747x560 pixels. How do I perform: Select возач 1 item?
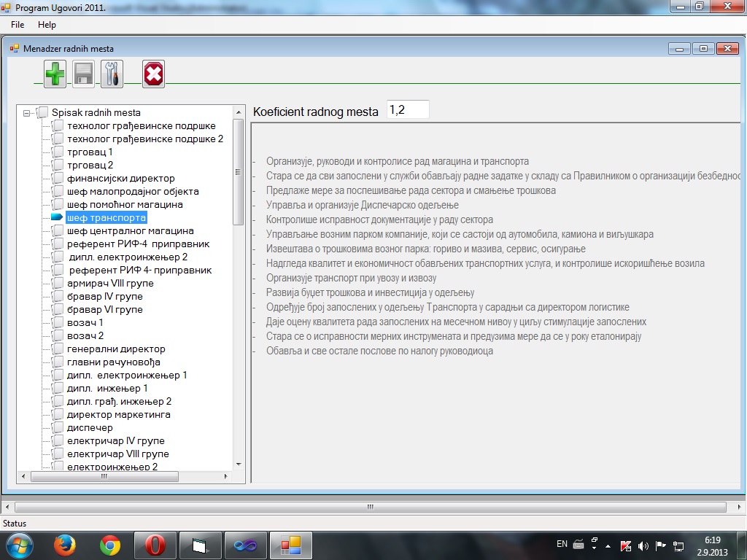(85, 322)
